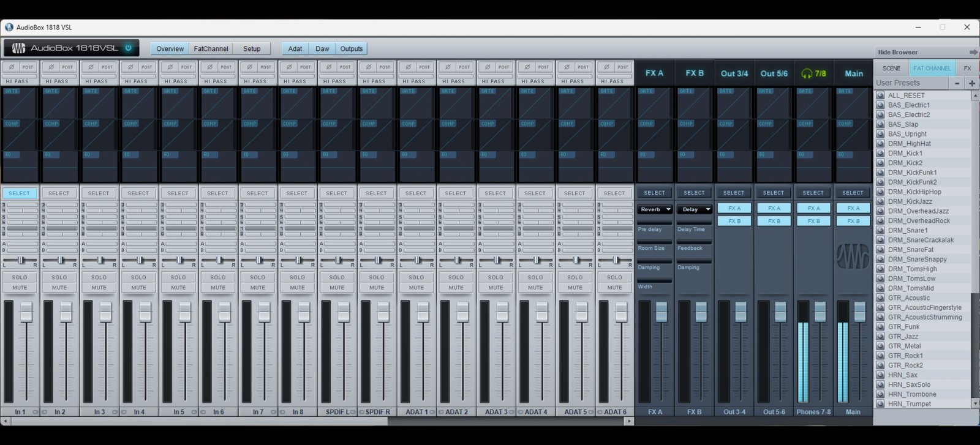This screenshot has width=980, height=445.
Task: Toggle POST on the In 2 channel
Action: [x=67, y=67]
